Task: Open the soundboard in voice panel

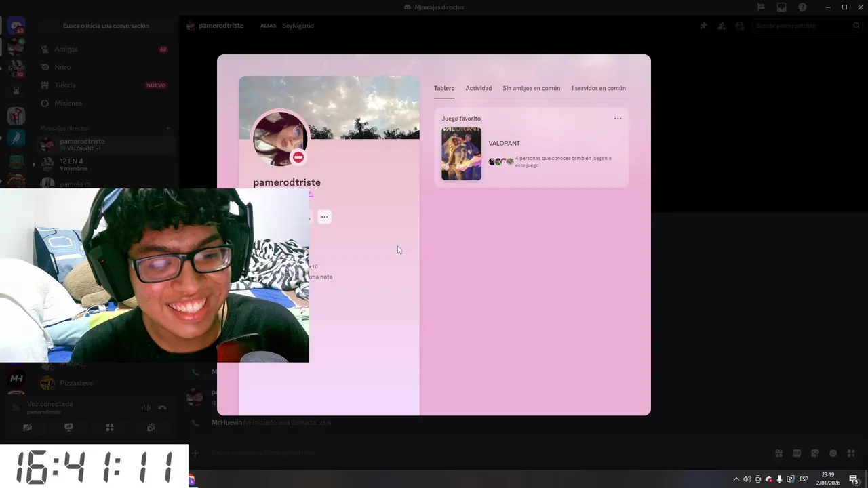Action: coord(151,428)
